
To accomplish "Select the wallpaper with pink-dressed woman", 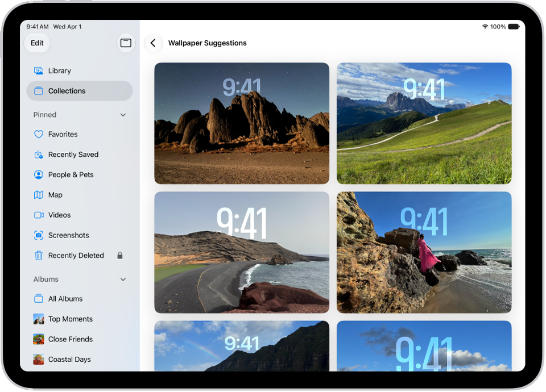I will click(424, 252).
